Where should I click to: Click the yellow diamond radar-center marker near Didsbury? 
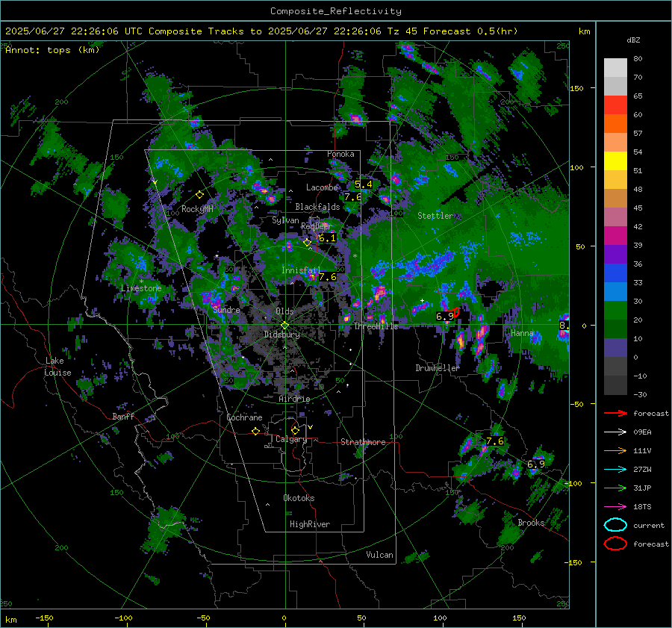click(x=284, y=326)
